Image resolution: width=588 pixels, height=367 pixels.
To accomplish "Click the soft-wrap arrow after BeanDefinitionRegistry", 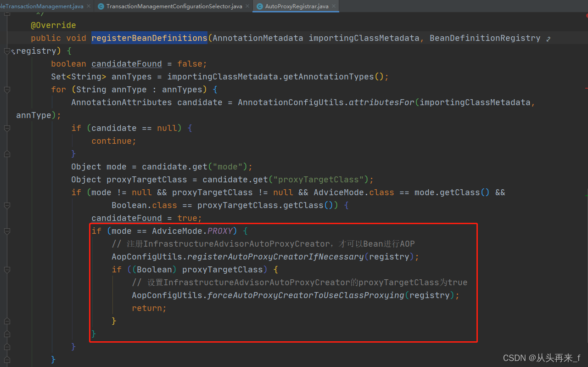I will [548, 39].
